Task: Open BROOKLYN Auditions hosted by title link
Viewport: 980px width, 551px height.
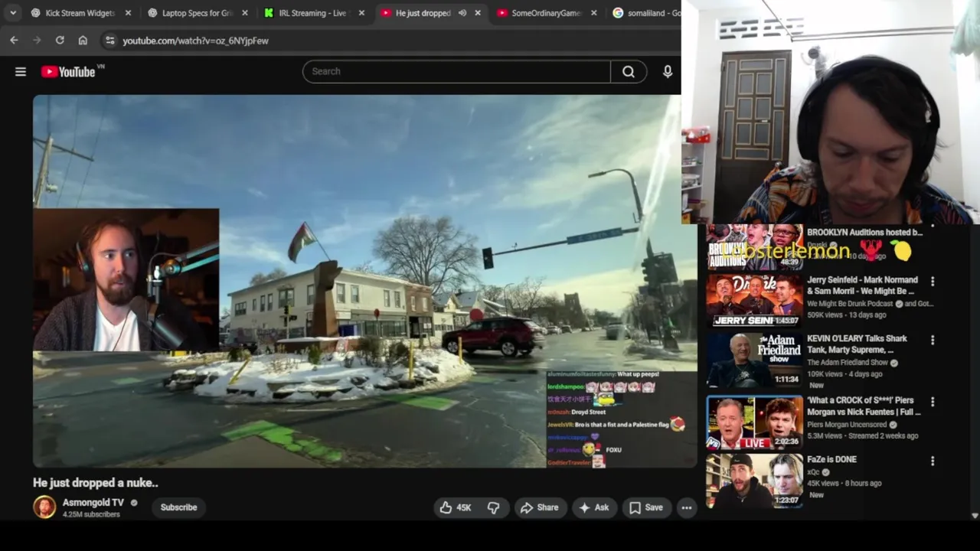Action: pyautogui.click(x=864, y=232)
